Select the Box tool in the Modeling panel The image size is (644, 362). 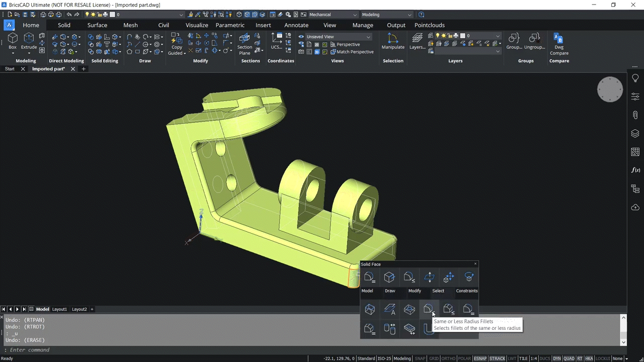pyautogui.click(x=13, y=40)
